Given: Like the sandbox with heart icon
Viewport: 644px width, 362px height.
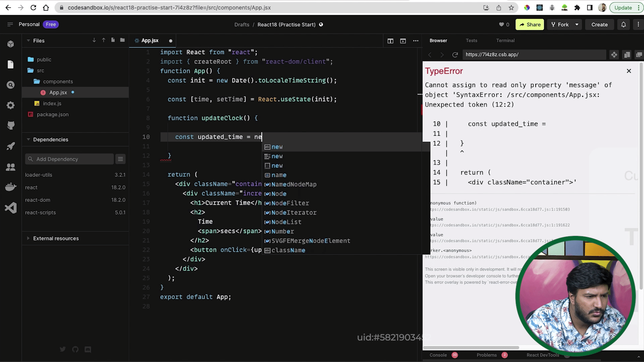Looking at the screenshot, I should click(501, 24).
